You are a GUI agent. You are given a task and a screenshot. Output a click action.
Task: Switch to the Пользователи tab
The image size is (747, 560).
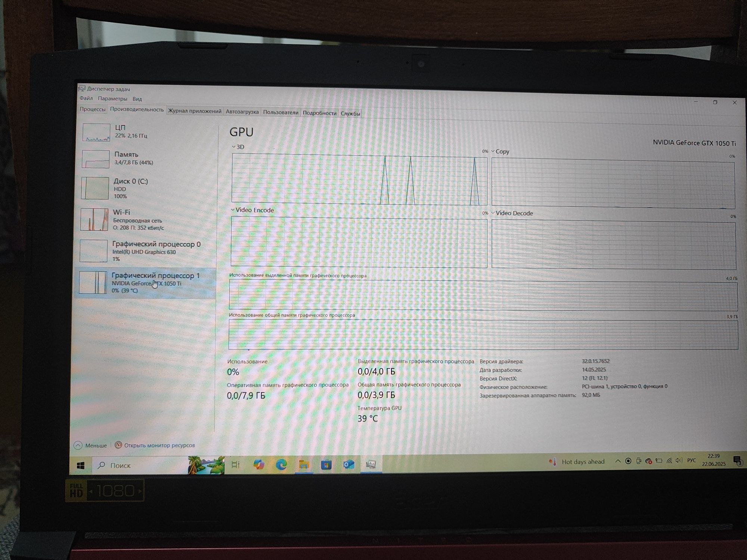[x=280, y=113]
